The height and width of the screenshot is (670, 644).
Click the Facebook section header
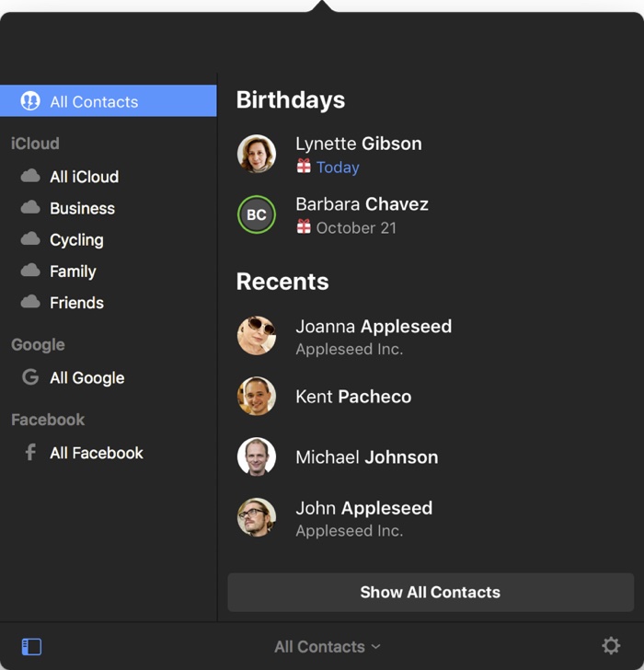pos(48,420)
